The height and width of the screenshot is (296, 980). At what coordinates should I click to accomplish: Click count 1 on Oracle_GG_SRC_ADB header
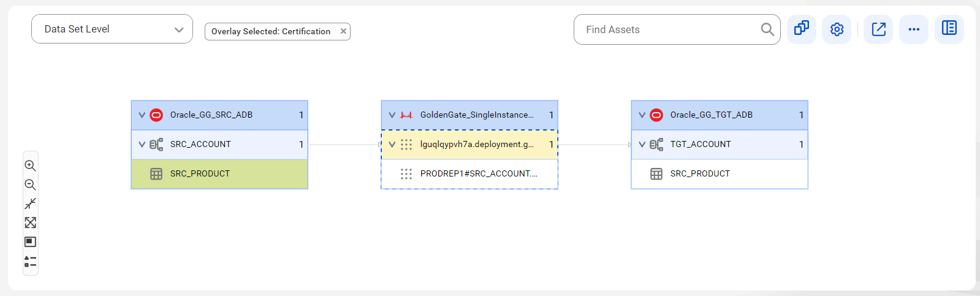[301, 115]
